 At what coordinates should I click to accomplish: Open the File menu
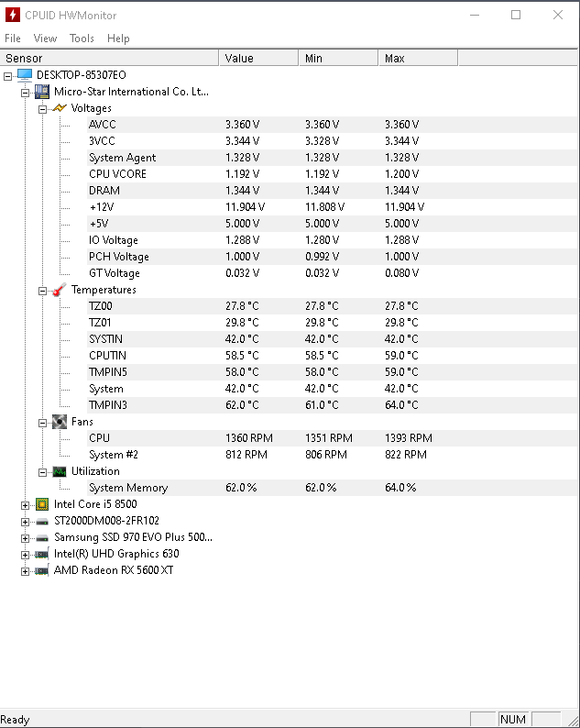[13, 39]
